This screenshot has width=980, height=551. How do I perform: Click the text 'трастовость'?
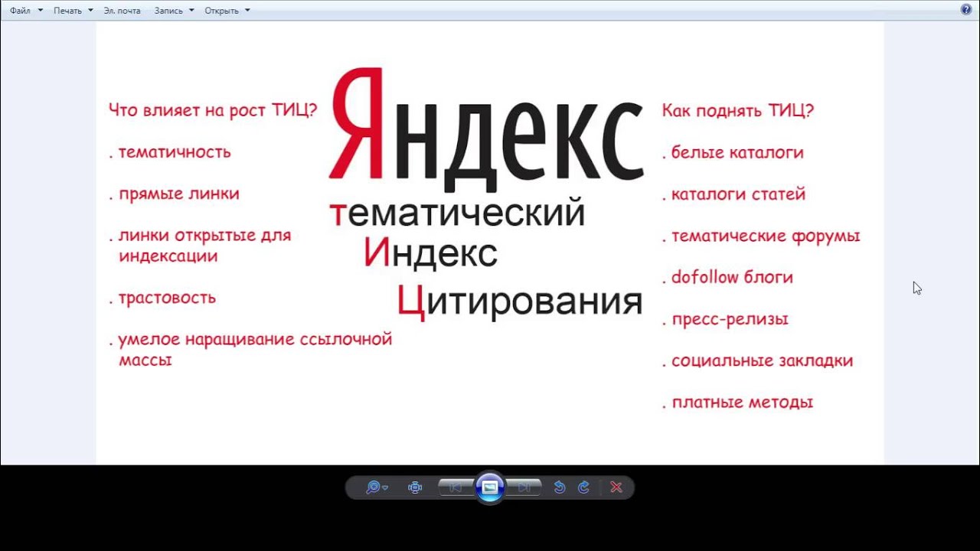click(x=167, y=298)
